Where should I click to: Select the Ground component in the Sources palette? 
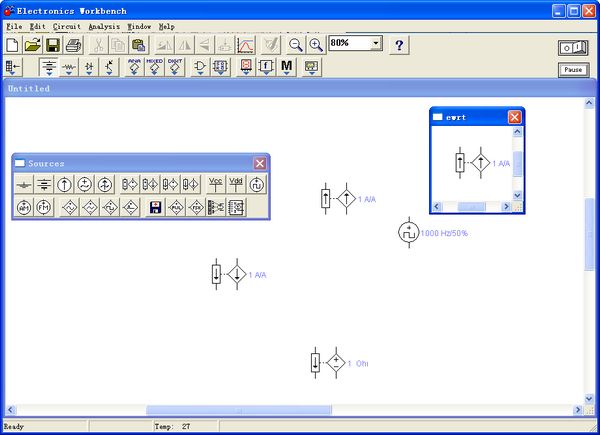[24, 184]
